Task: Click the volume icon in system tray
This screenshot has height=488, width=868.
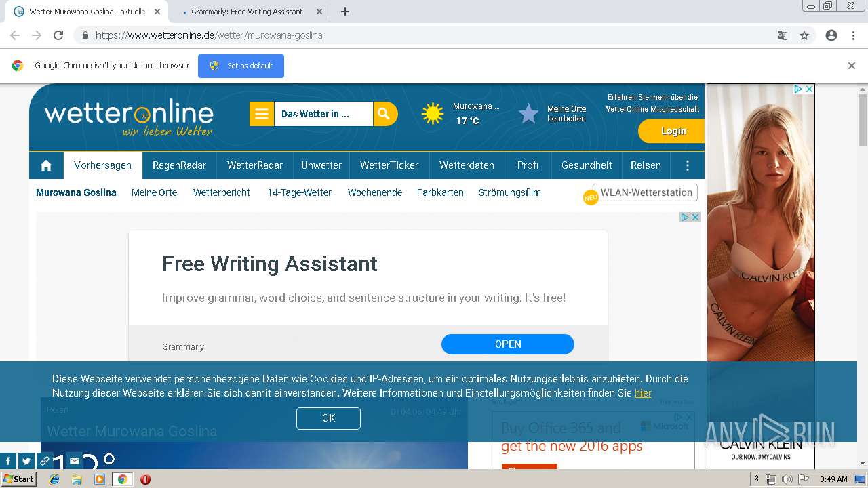Action: pyautogui.click(x=787, y=479)
